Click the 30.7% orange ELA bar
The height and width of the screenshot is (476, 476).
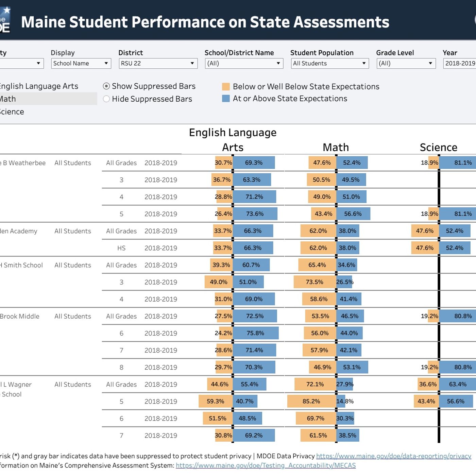click(224, 163)
